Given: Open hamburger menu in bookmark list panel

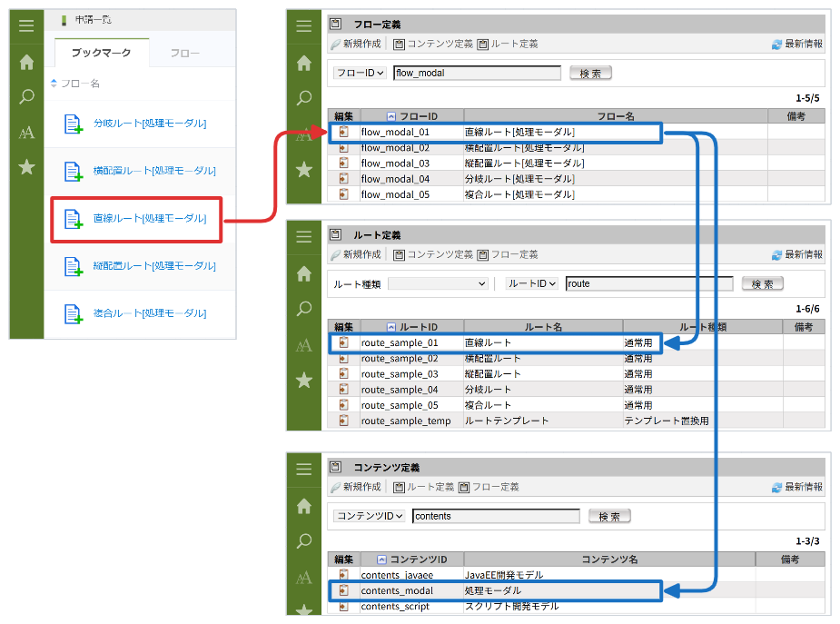Looking at the screenshot, I should point(26,25).
